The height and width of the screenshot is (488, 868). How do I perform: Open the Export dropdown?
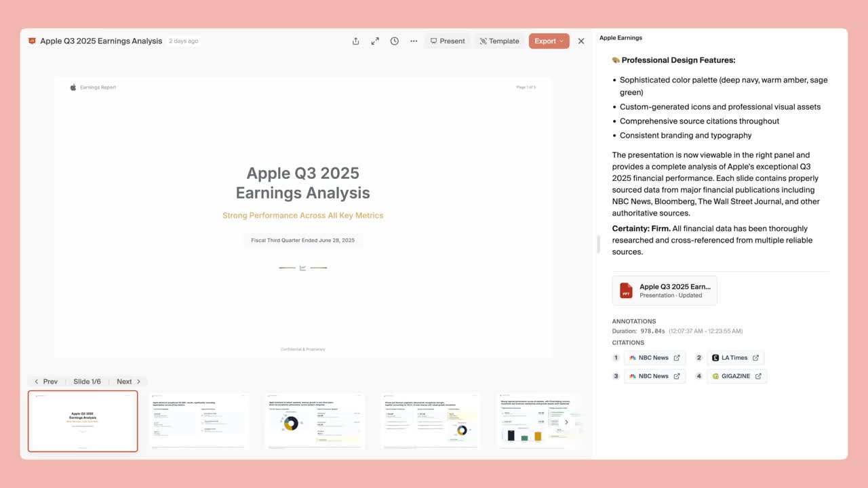coord(549,41)
